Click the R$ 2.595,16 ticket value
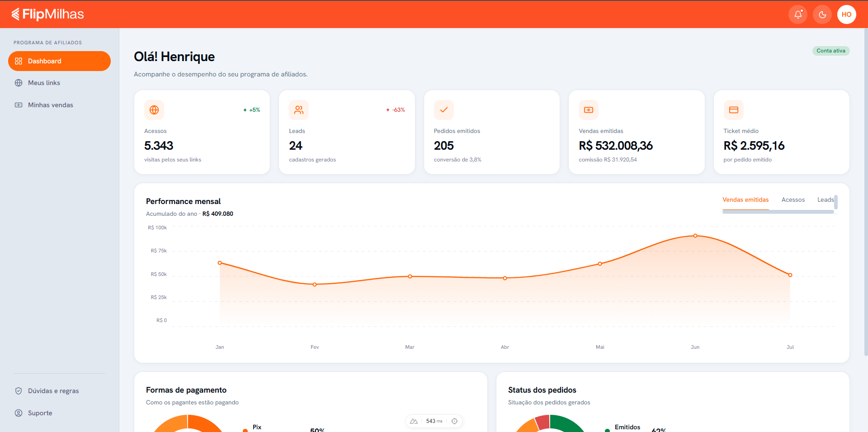Image resolution: width=868 pixels, height=432 pixels. (754, 146)
